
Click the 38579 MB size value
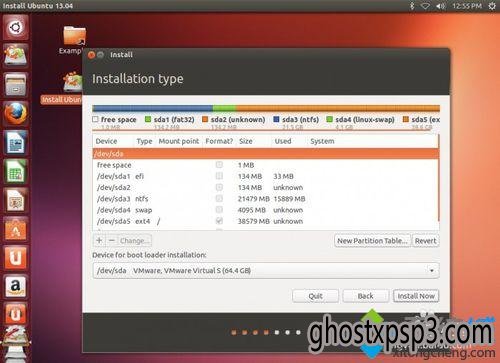tap(253, 221)
